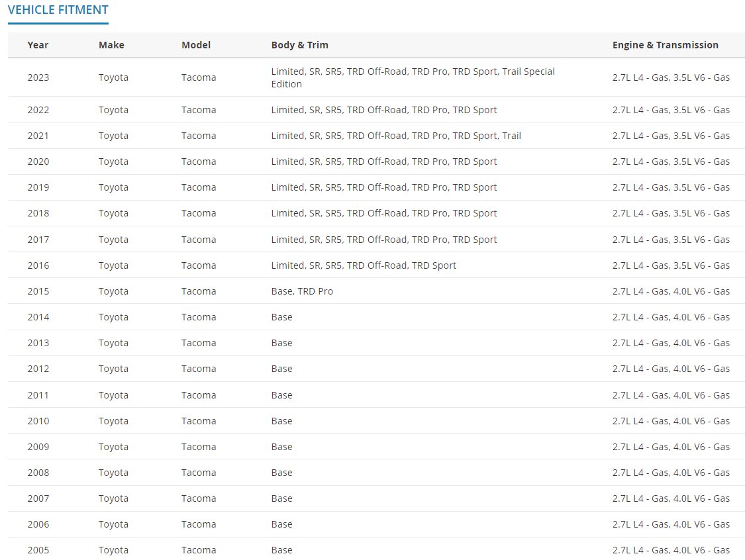Screen dimensions: 745x560
Task: Select the 2017 year cell
Action: point(38,240)
